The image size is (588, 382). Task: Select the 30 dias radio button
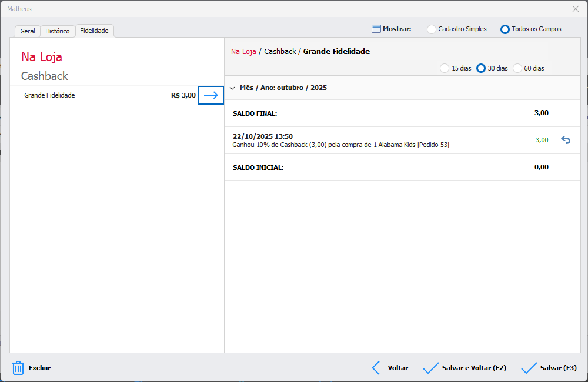click(x=481, y=68)
